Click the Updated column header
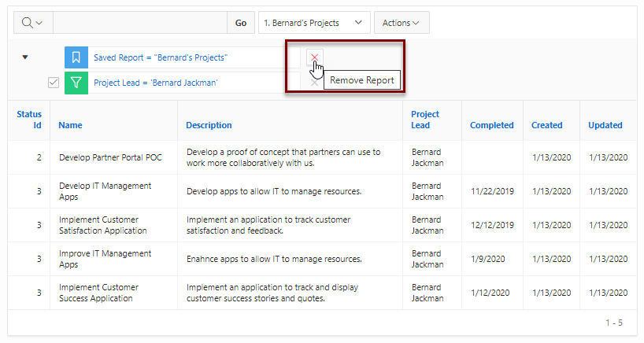This screenshot has width=644, height=343. tap(605, 125)
